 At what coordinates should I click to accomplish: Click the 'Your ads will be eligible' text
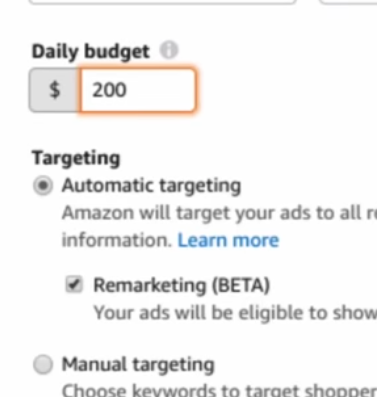(x=235, y=313)
